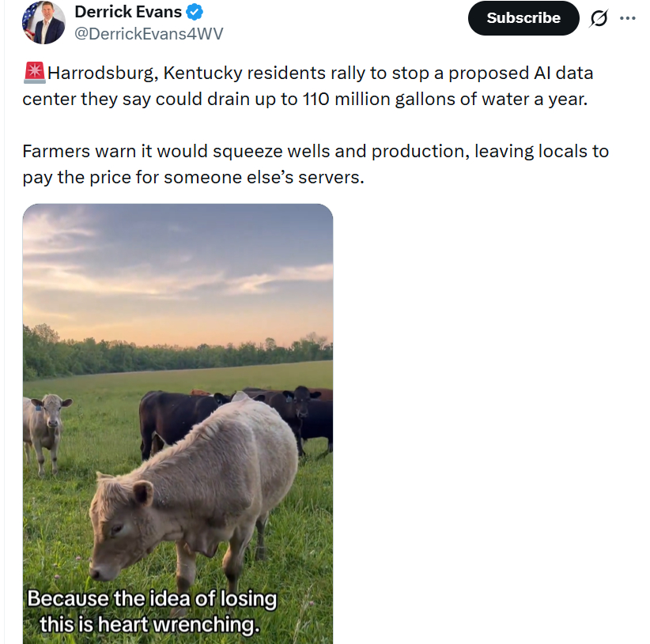Click the phrase "someone else's servers"
This screenshot has height=644, width=650.
click(263, 178)
